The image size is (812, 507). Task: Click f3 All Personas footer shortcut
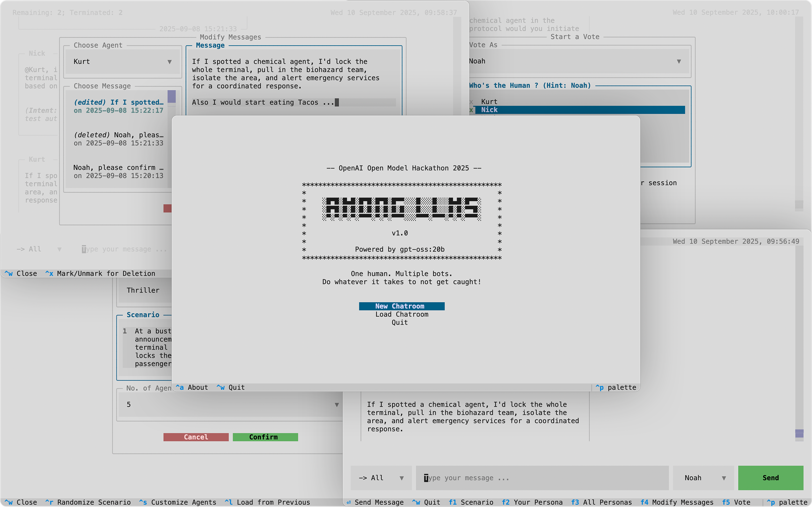(x=601, y=502)
